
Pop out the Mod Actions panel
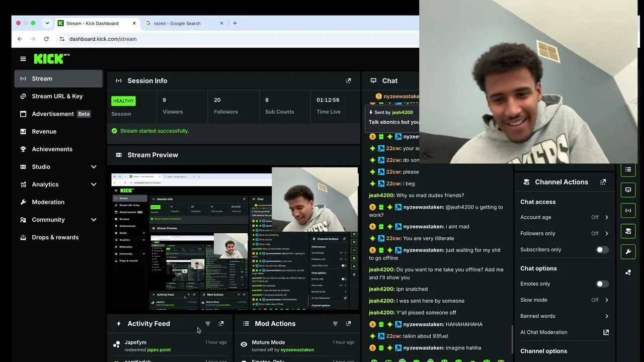(348, 324)
